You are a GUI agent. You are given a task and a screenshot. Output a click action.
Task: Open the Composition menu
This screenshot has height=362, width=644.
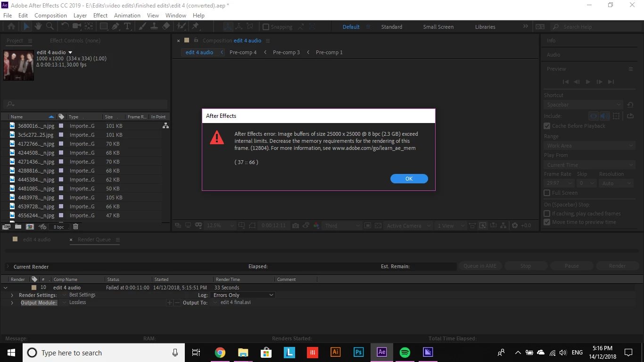click(x=50, y=16)
